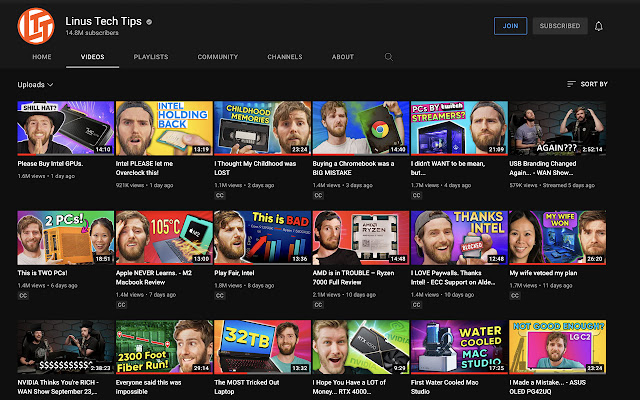The image size is (640, 400).
Task: Open the '2 PCs!' thumbnail
Action: [x=66, y=238]
